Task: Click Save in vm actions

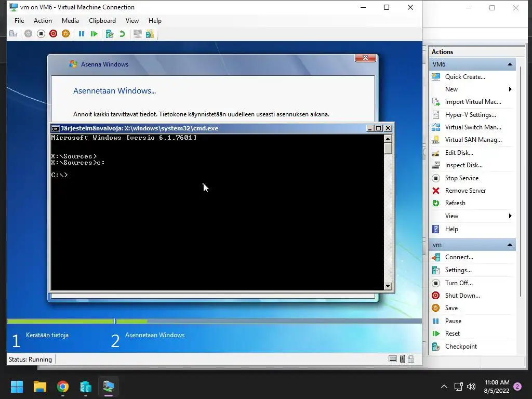Action: coord(451,308)
